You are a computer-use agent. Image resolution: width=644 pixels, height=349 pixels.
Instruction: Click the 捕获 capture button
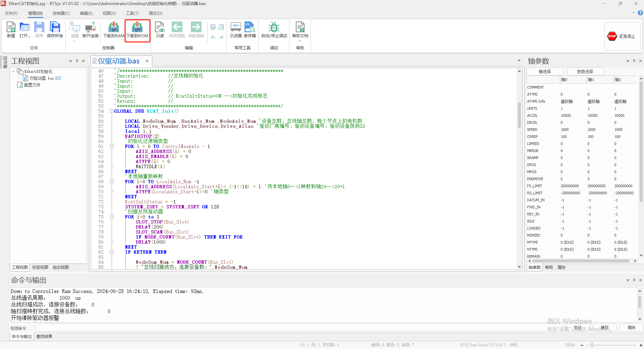pos(605,328)
